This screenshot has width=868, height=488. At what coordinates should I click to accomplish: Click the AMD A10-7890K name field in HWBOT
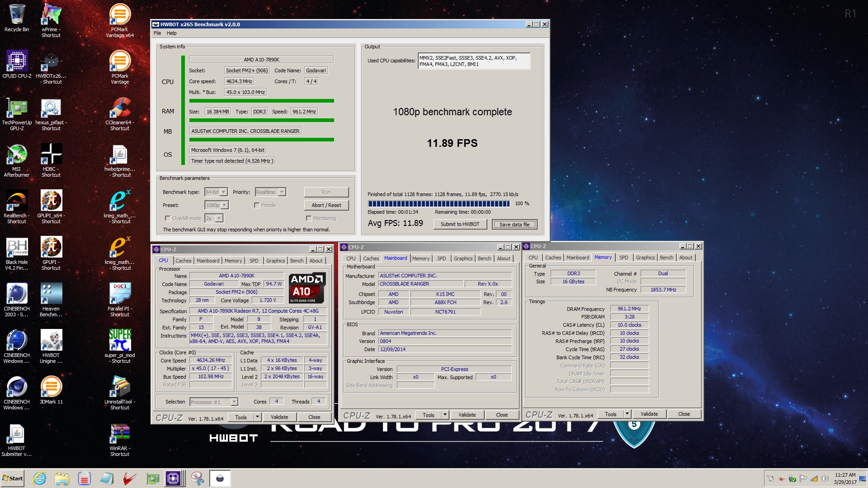pos(261,60)
